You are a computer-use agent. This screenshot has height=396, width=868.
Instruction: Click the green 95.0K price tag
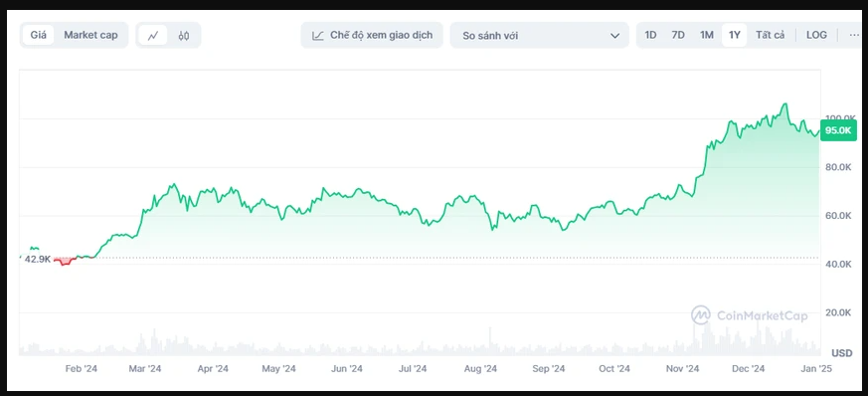[838, 130]
